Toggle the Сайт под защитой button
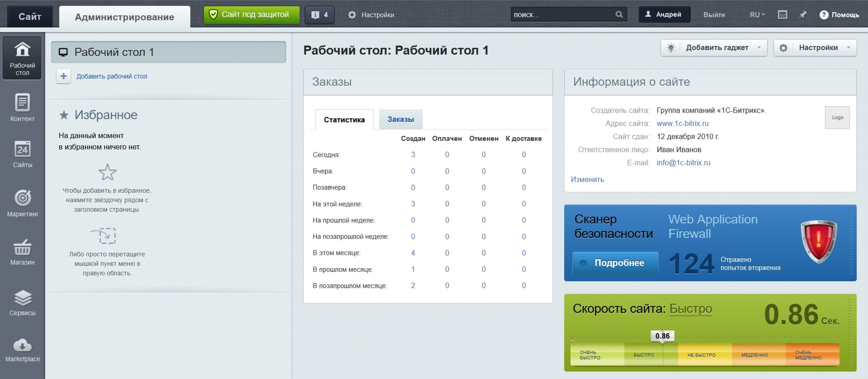 tap(251, 15)
